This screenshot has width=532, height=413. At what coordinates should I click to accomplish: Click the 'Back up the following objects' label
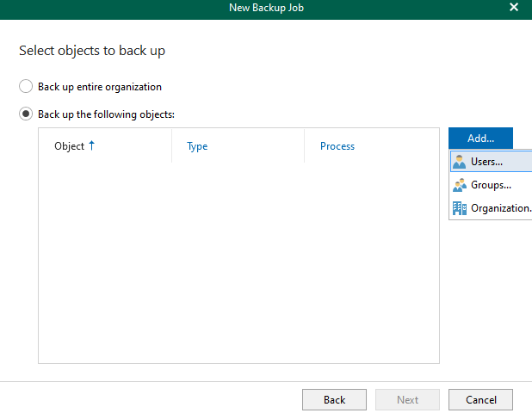click(x=106, y=114)
